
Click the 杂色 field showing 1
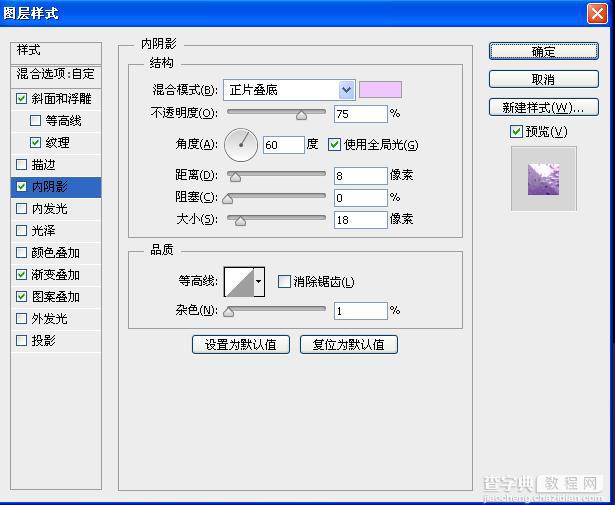click(360, 311)
